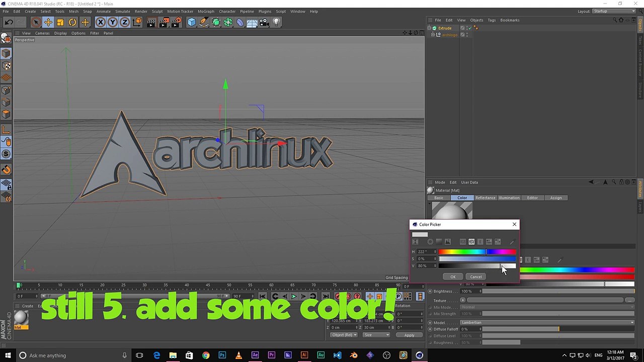Select HSV mode in Color Picker
Screen dimensions: 644x362
(471, 242)
